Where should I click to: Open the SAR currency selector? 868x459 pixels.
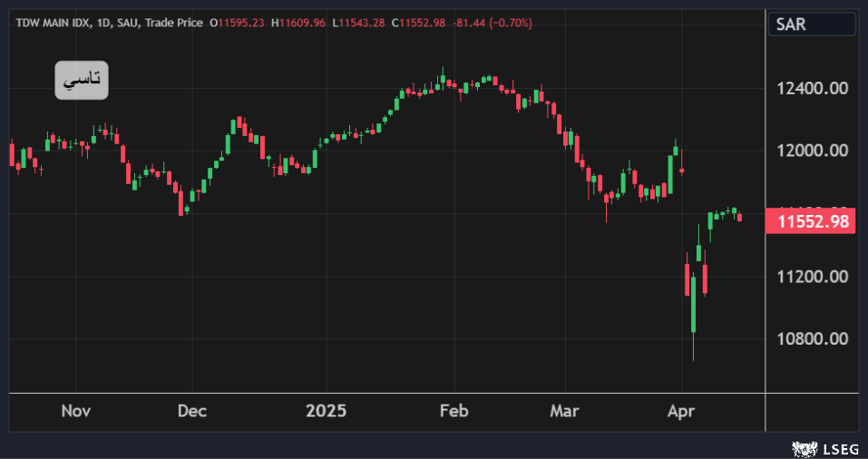point(811,24)
